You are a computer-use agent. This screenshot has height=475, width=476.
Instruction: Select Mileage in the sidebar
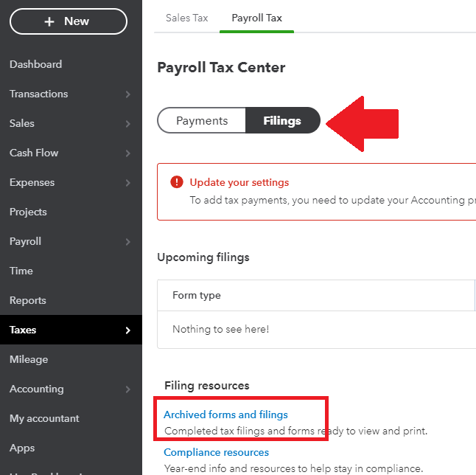click(29, 359)
